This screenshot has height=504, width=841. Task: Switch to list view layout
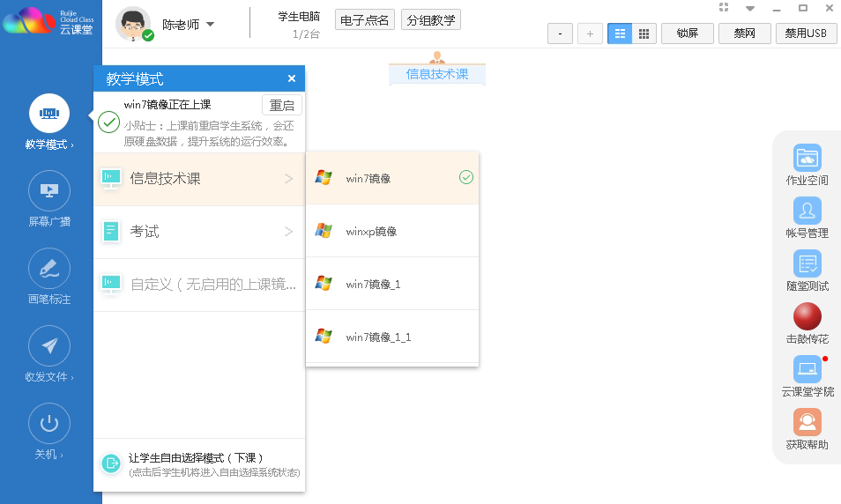coord(620,33)
